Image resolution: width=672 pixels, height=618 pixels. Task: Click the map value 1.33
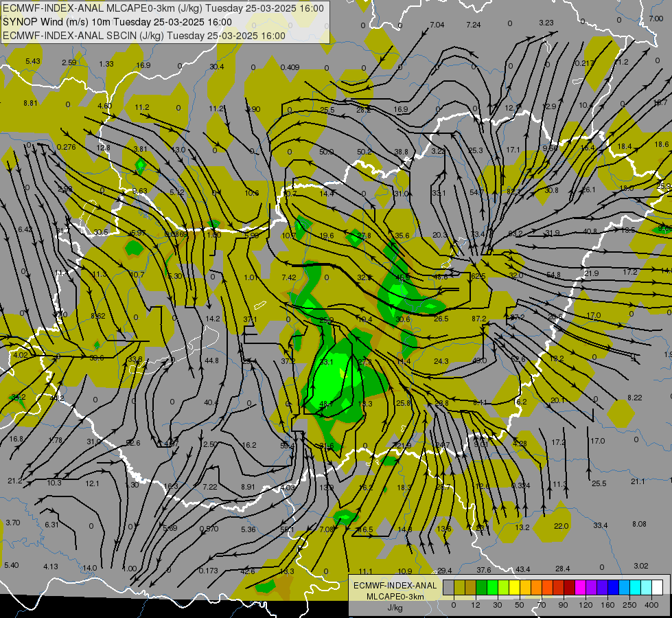tap(106, 64)
